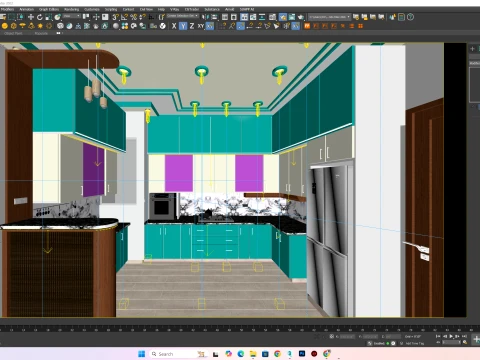The image size is (480, 360).
Task: Open the Object Paint ribbon tab
Action: tap(13, 33)
